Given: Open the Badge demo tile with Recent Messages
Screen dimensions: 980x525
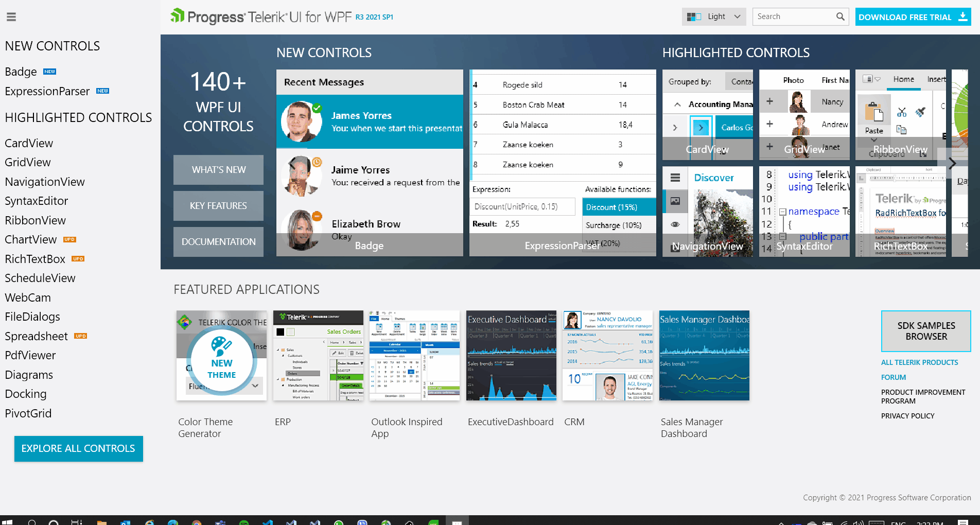Looking at the screenshot, I should click(370, 163).
